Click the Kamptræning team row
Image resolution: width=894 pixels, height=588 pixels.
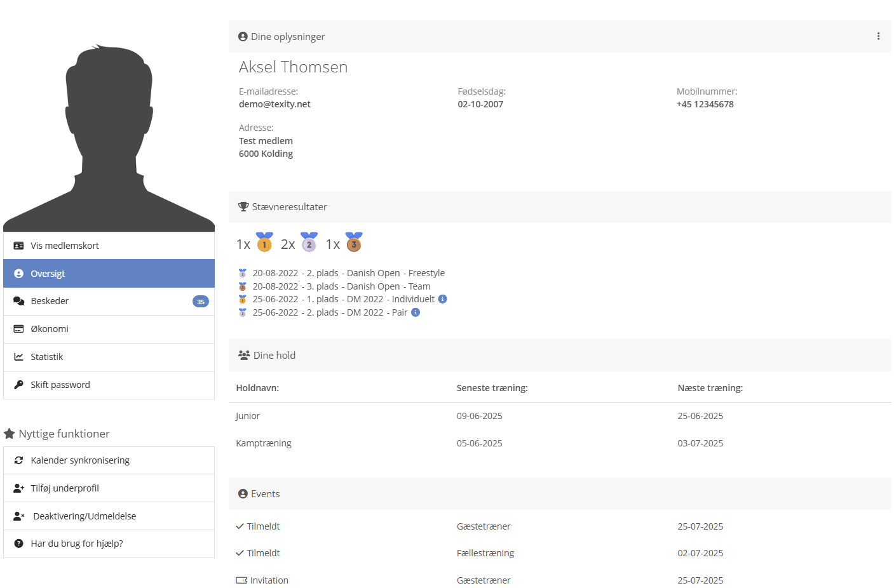[560, 443]
